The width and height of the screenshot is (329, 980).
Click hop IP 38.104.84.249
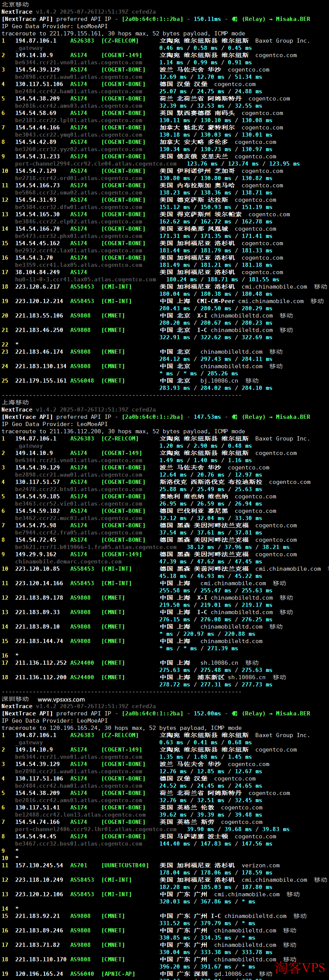click(x=37, y=272)
